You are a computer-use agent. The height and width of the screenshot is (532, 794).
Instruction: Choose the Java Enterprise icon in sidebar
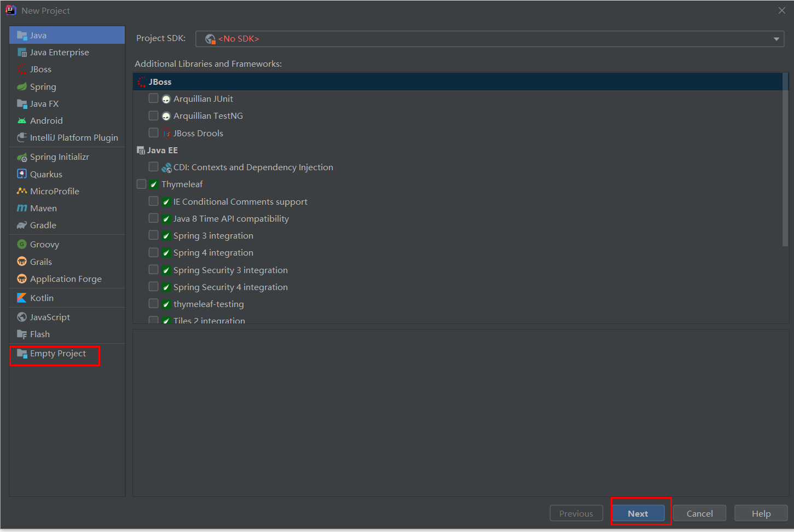[x=22, y=53]
